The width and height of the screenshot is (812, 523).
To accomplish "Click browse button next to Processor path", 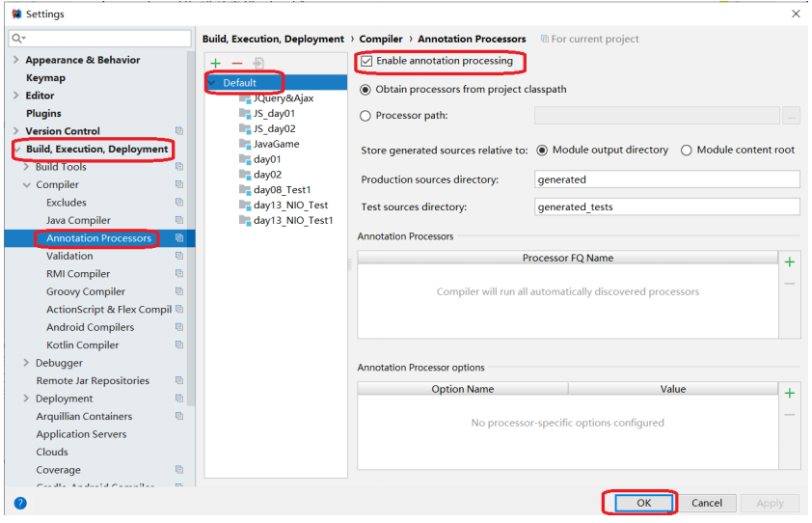I will point(791,116).
